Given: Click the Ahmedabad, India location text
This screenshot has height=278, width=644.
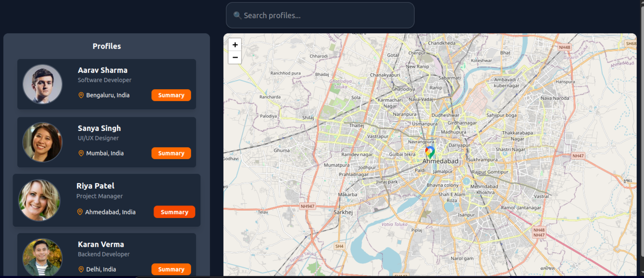Looking at the screenshot, I should (x=110, y=212).
